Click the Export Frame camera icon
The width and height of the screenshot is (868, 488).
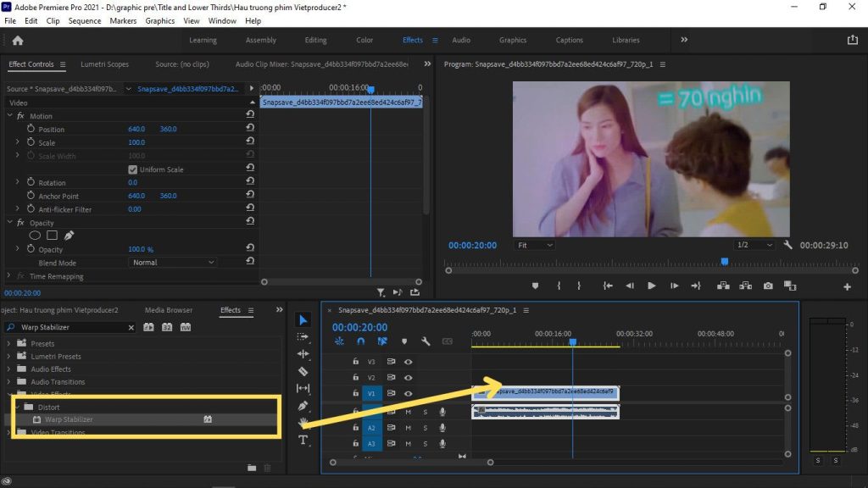tap(768, 286)
